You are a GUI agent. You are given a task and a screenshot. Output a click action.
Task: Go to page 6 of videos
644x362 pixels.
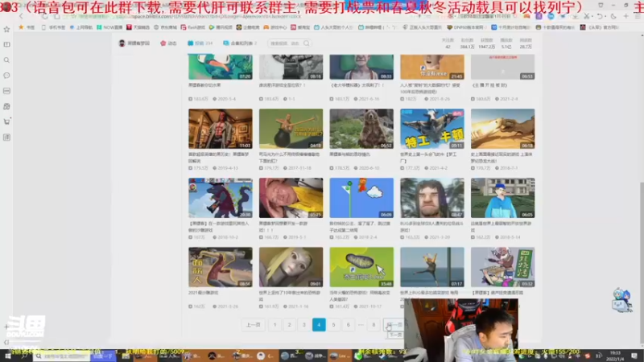[x=349, y=325]
